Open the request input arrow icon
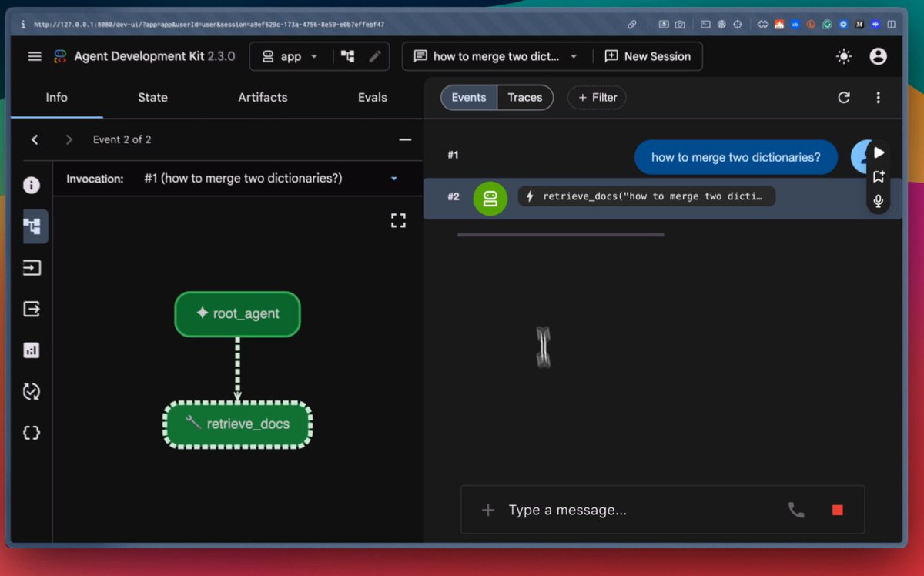Screen dimensions: 924x576 tap(32, 268)
